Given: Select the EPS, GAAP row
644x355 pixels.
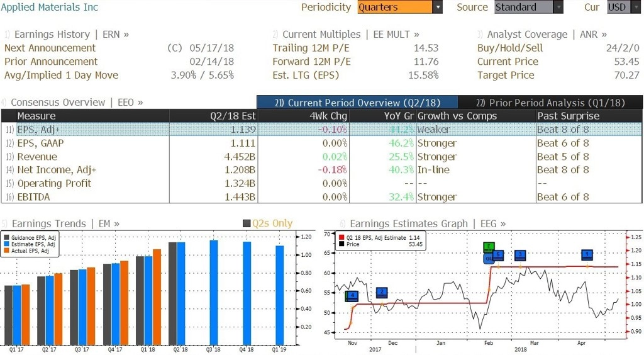Looking at the screenshot, I should pos(321,143).
